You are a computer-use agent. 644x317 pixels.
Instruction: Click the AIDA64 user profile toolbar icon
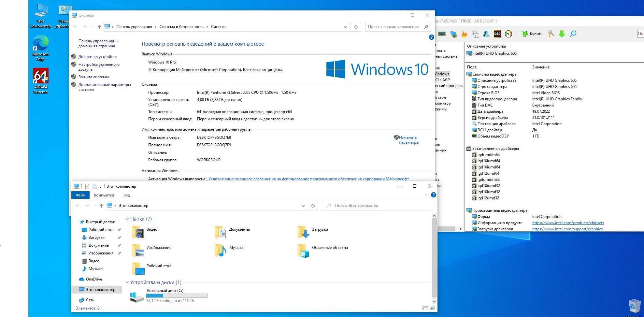pos(486,34)
